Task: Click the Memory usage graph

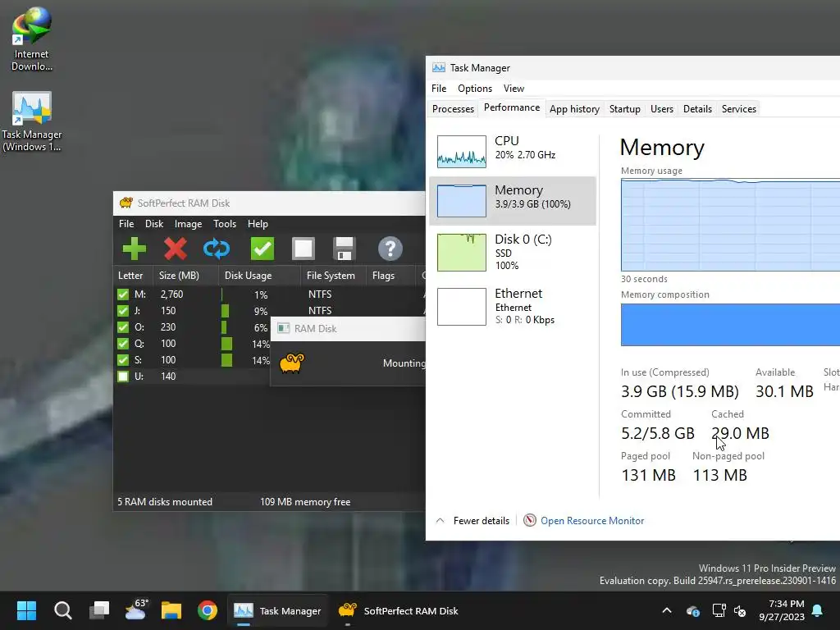Action: pyautogui.click(x=730, y=225)
